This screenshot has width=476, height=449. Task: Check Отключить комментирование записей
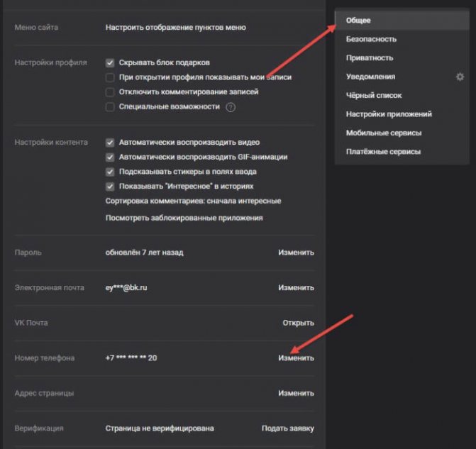click(x=110, y=92)
